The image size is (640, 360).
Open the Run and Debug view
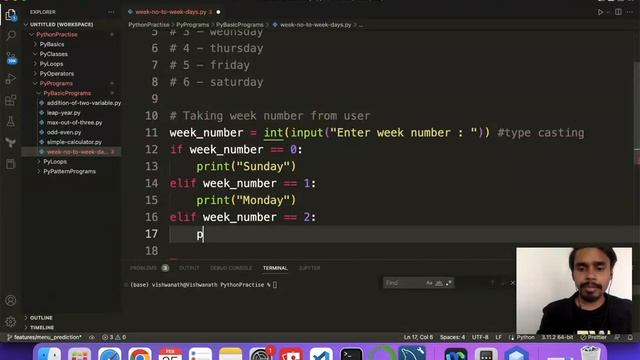click(x=11, y=79)
